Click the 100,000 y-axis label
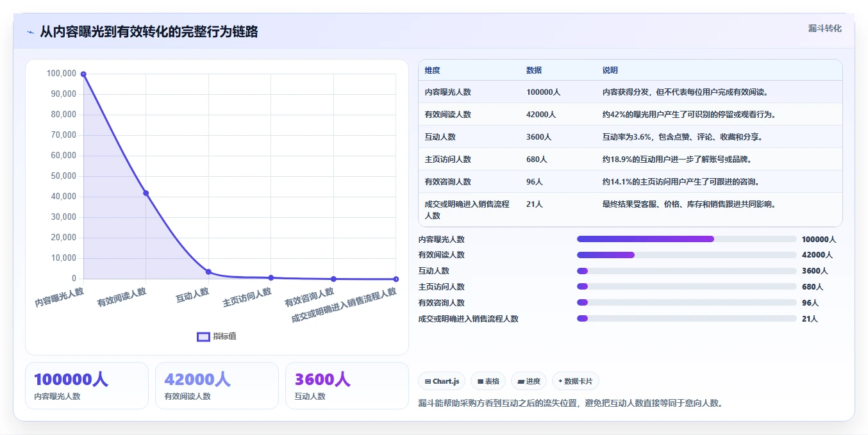This screenshot has height=435, width=868. tap(62, 74)
